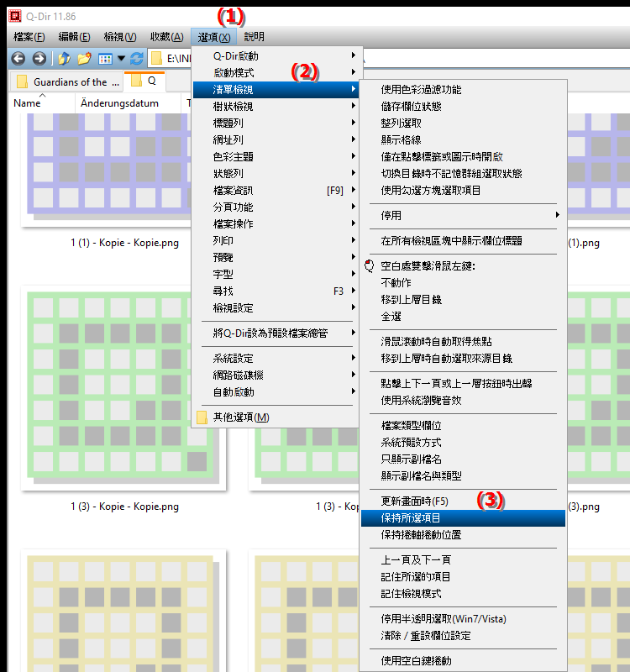
Task: Toggle 使用色彩過濾功能 option
Action: (463, 90)
